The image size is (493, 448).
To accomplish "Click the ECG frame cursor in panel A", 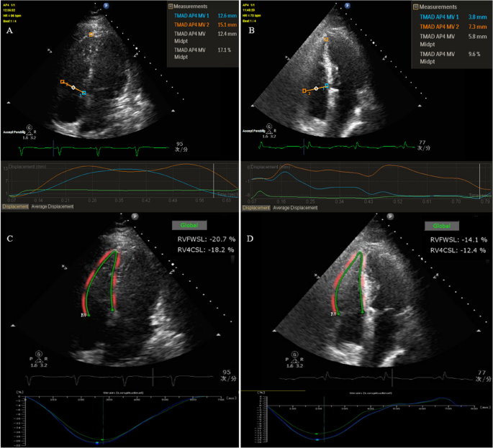I will click(x=53, y=148).
